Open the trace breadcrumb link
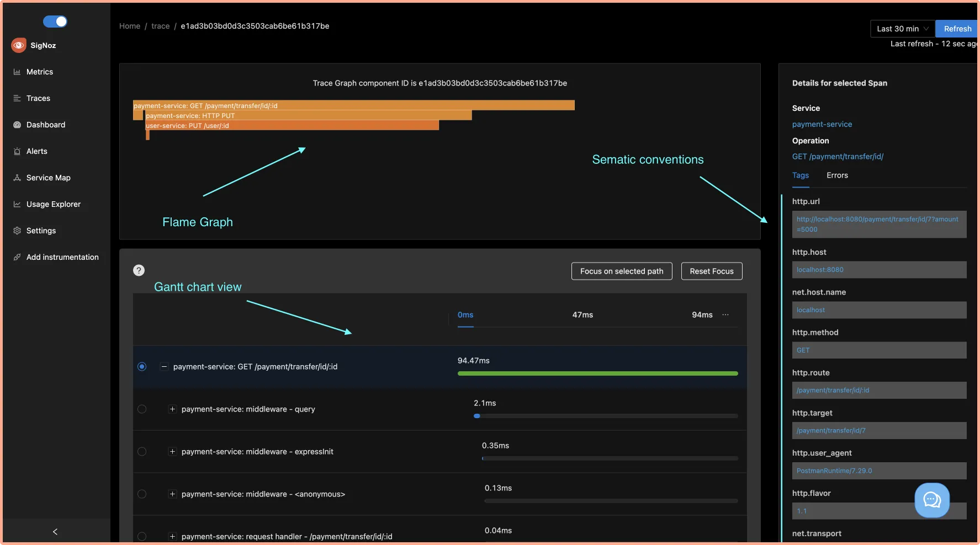The image size is (980, 545). [x=161, y=26]
